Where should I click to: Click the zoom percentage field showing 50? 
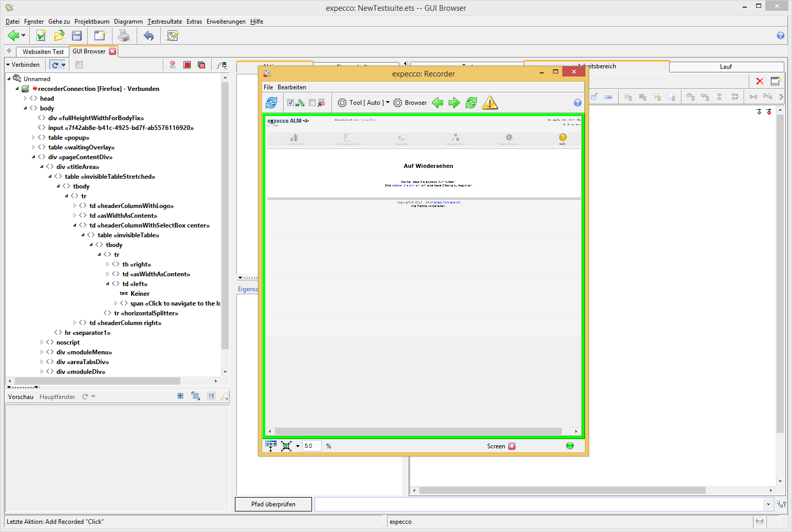click(311, 446)
